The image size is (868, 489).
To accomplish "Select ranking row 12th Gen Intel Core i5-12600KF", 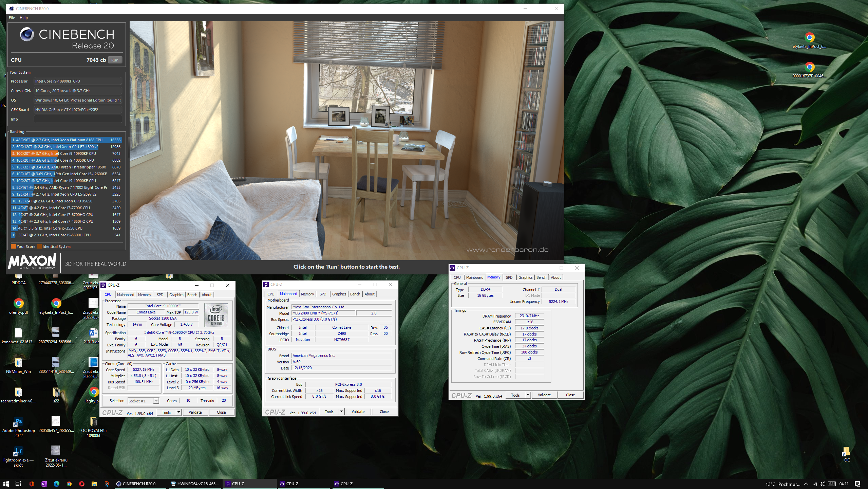I will (x=66, y=174).
